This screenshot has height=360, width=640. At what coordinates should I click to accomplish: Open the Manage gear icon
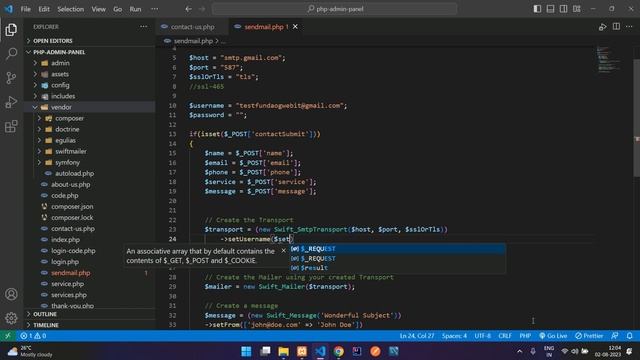point(11,318)
